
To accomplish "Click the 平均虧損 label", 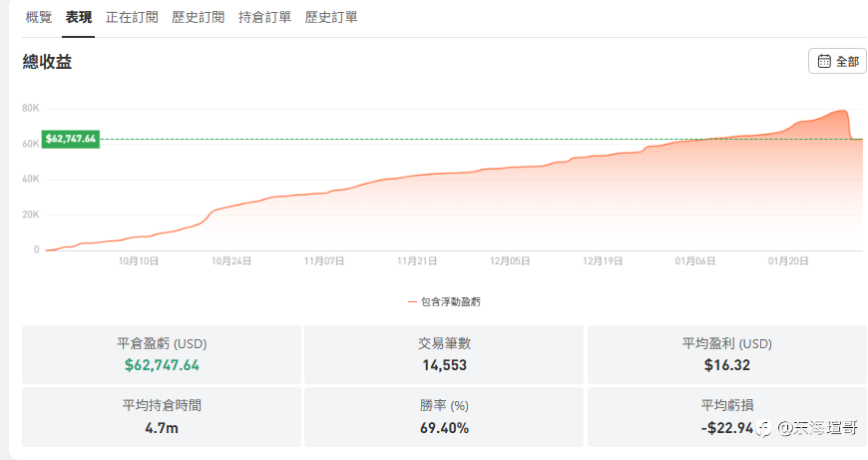I will [727, 406].
